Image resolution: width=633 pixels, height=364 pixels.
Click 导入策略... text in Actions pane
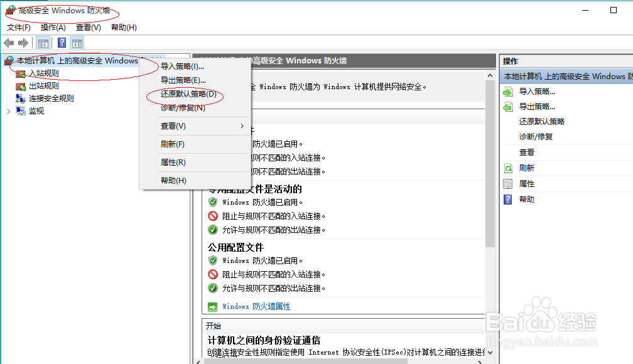point(537,92)
